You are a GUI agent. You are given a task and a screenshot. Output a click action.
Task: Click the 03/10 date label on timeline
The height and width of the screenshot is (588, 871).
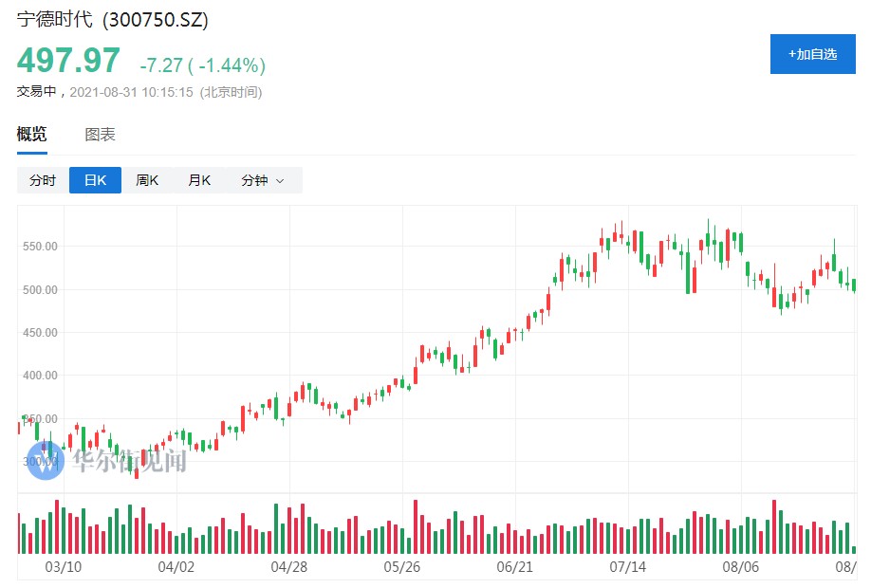65,567
